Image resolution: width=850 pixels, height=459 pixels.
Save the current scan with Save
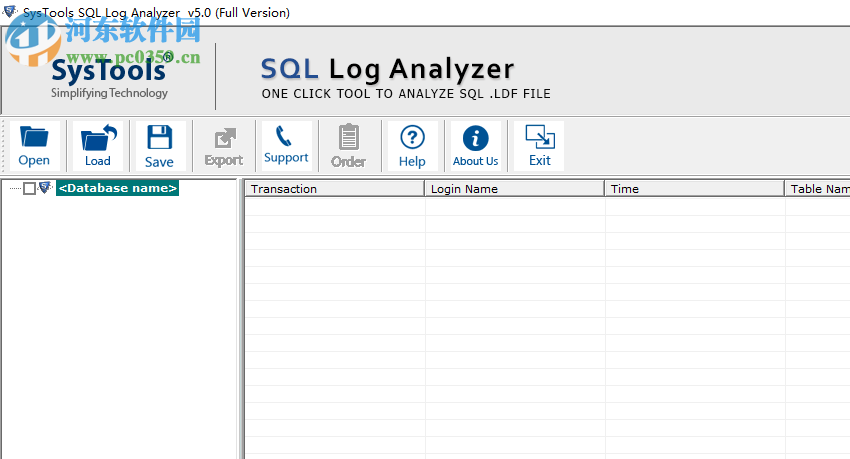(160, 146)
